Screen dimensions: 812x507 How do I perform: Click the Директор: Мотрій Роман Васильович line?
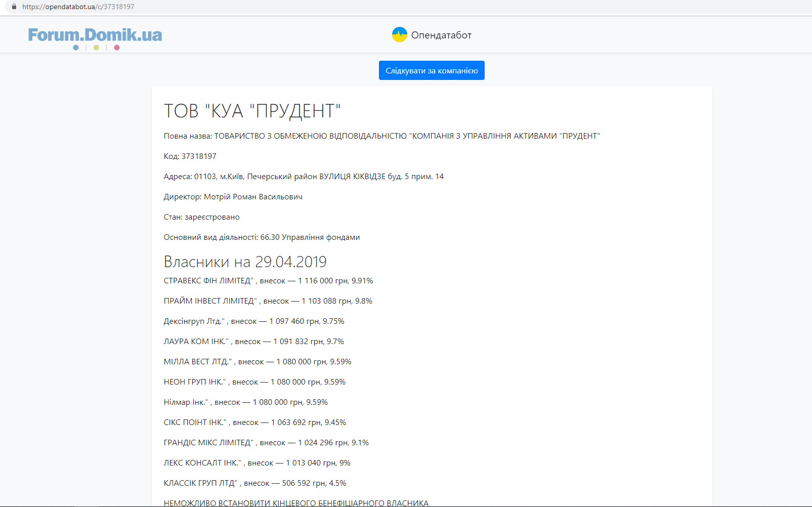click(x=233, y=197)
